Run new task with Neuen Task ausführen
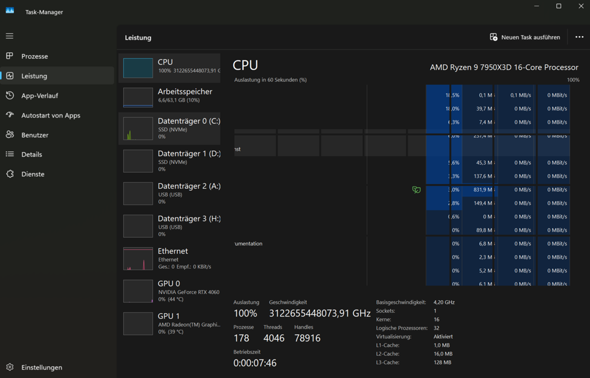The height and width of the screenshot is (378, 590). tap(525, 37)
